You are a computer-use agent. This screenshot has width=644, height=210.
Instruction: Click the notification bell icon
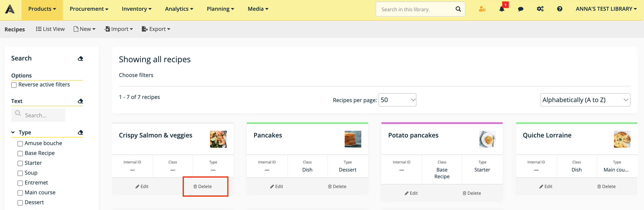502,9
